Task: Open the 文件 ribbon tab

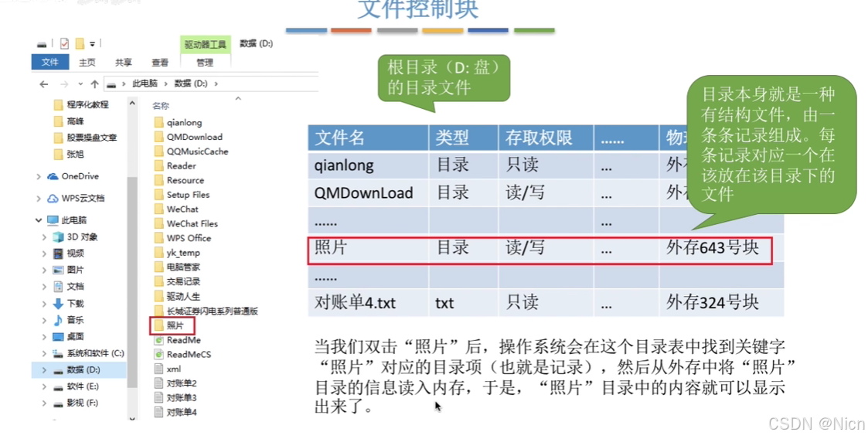Action: 49,62
